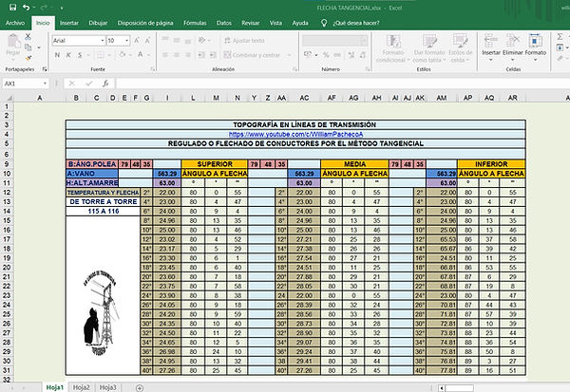Select sheet tab Hoja1
Viewport: 570px width, 392px height.
pos(55,387)
